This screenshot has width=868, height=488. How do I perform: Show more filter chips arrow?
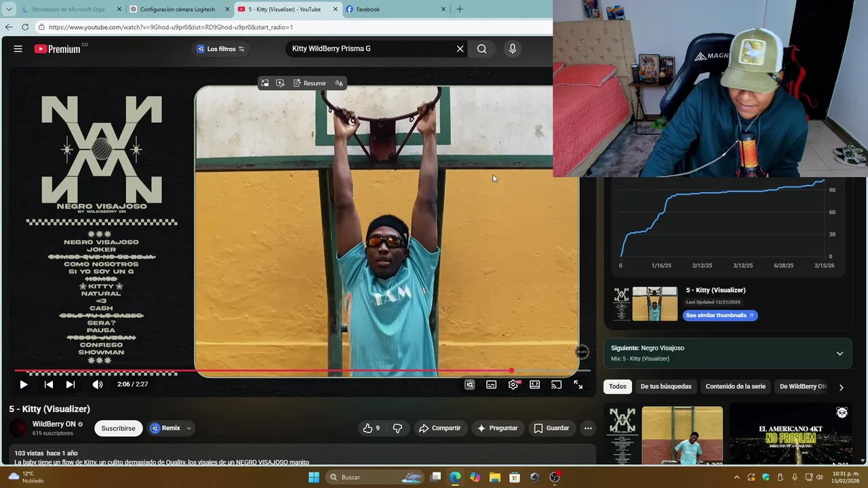tap(841, 387)
